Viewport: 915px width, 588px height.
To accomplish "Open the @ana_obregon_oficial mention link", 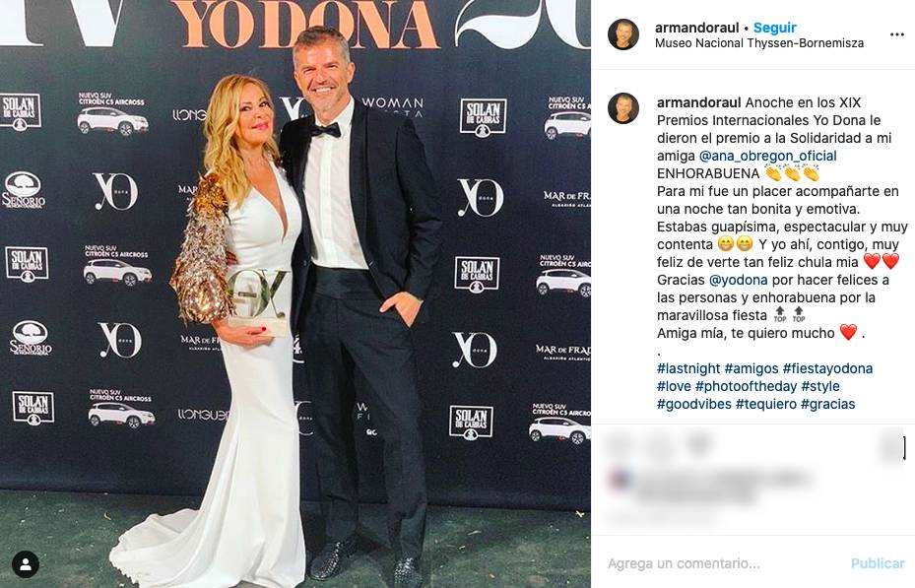I will tap(767, 156).
